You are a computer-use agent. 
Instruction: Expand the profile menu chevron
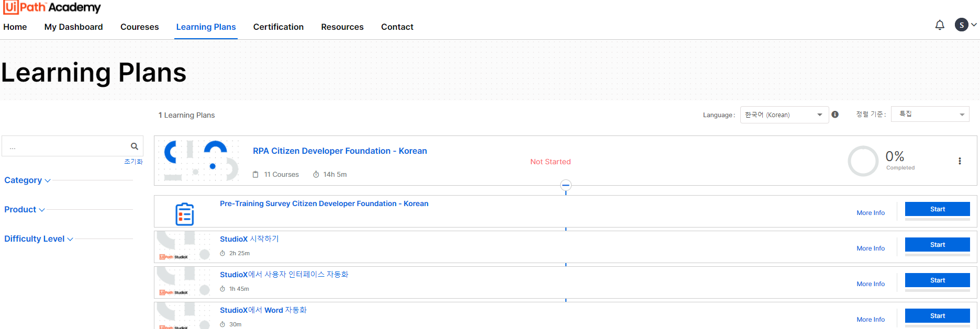coord(974,25)
